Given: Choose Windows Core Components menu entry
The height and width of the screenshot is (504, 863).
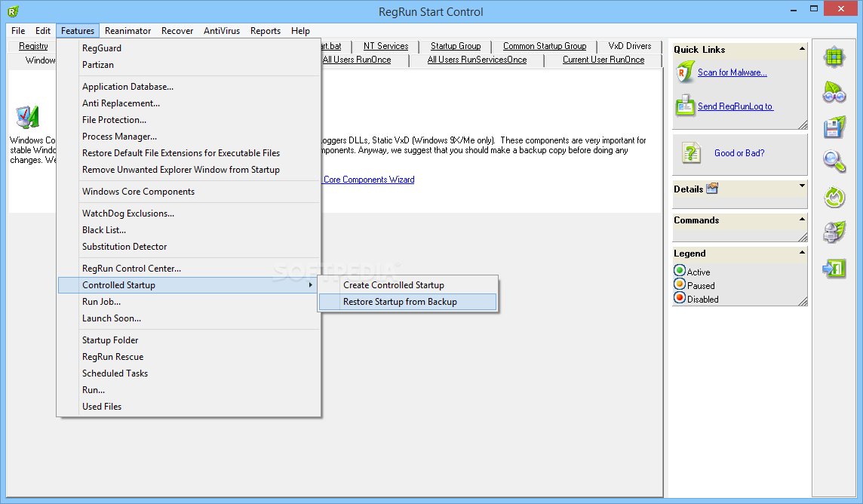Looking at the screenshot, I should 189,192.
